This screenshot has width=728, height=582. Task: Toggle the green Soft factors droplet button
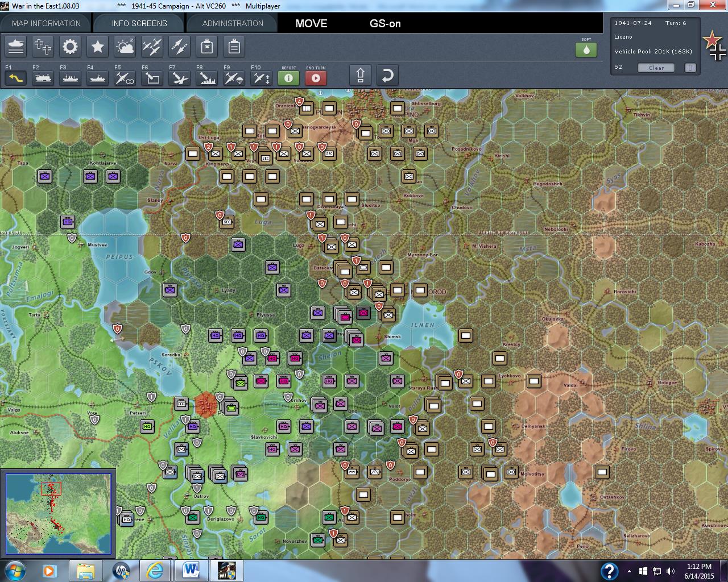click(586, 49)
